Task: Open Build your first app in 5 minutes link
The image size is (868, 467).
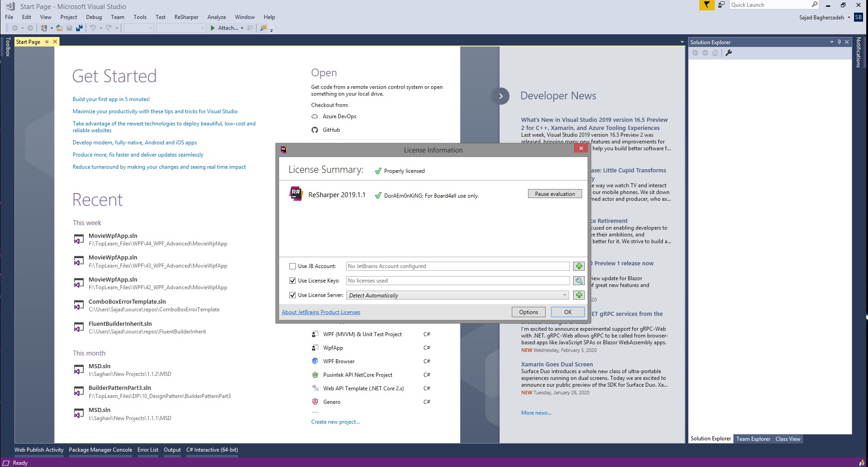Action: 111,99
